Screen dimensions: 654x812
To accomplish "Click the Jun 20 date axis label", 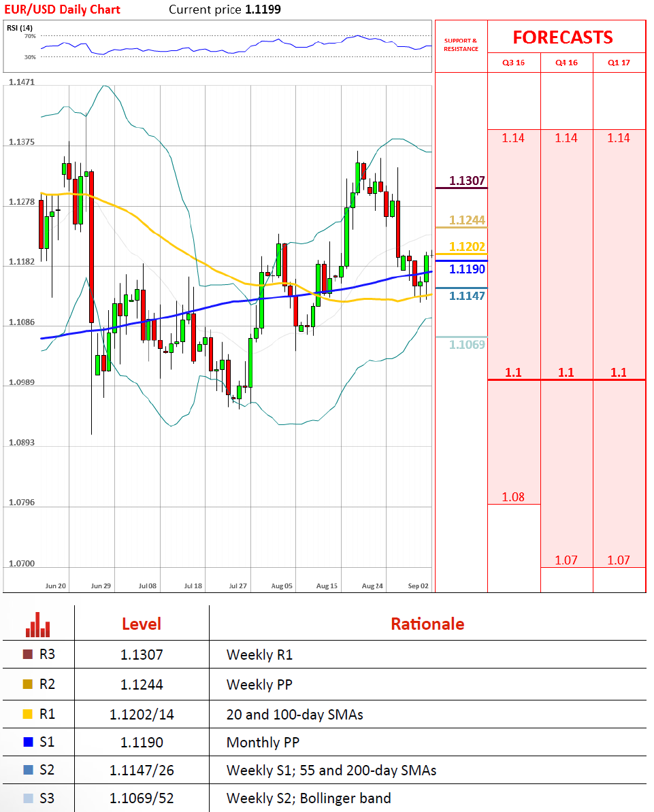I will 55,586.
